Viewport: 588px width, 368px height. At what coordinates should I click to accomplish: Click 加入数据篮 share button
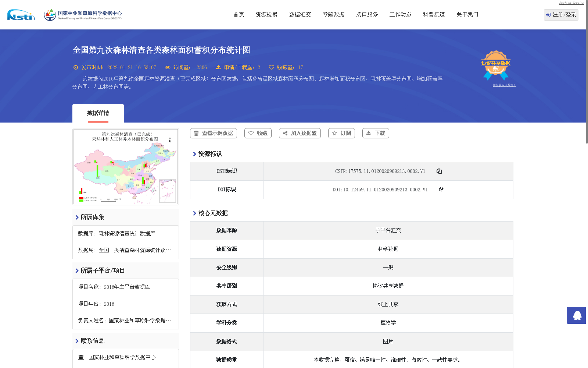point(300,133)
